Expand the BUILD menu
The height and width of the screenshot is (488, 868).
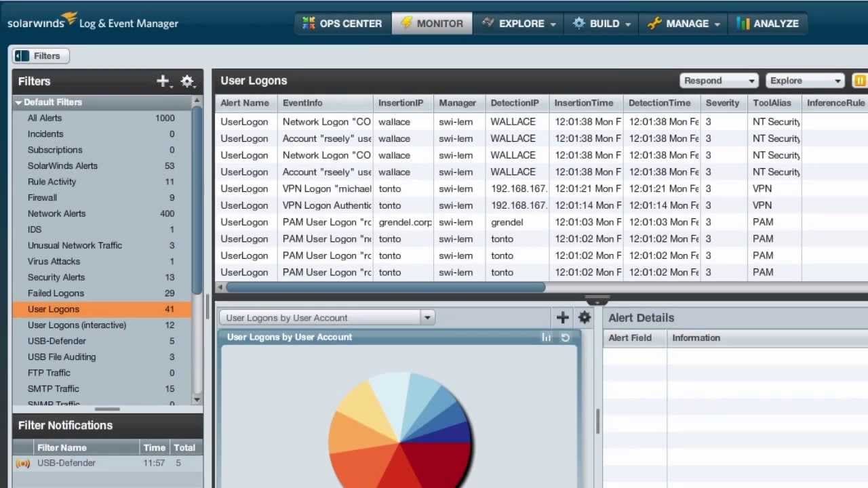click(x=602, y=24)
